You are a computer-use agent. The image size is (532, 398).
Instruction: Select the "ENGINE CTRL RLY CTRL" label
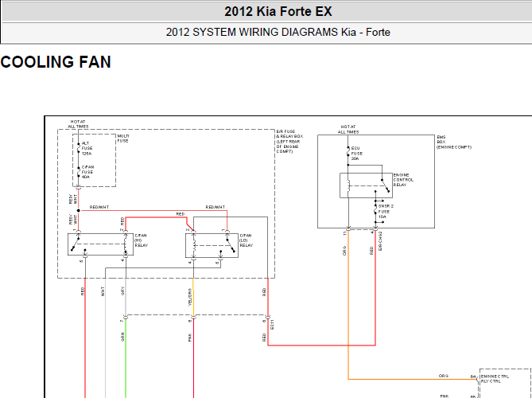point(495,379)
